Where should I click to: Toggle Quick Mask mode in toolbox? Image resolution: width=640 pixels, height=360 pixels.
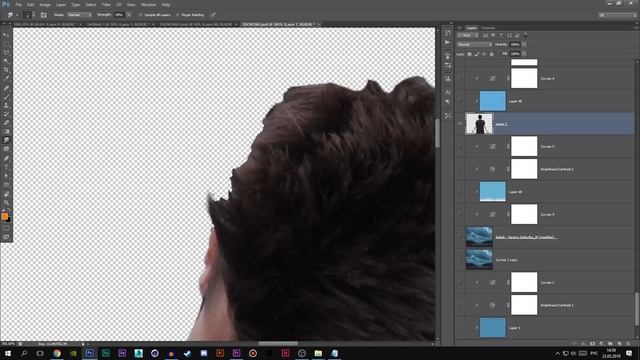[6, 228]
